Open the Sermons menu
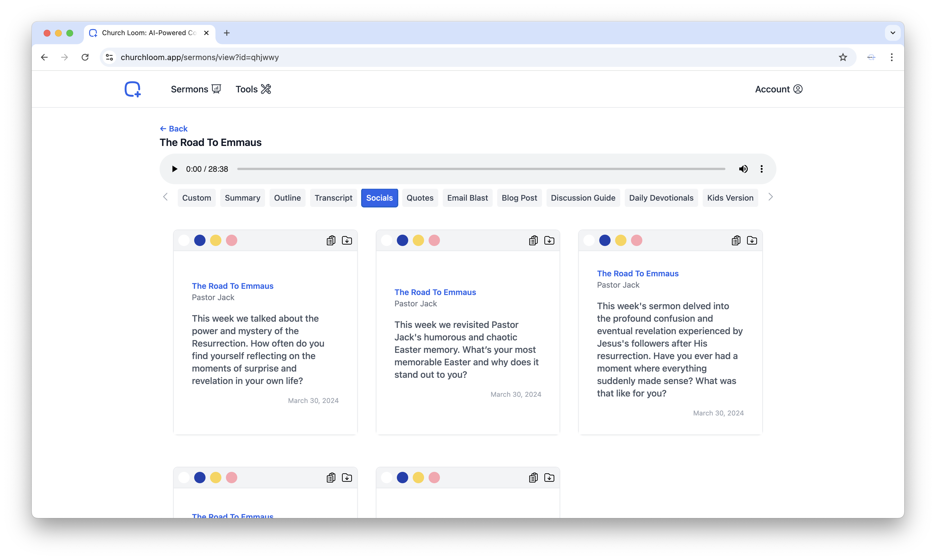Viewport: 936px width, 560px height. point(196,89)
